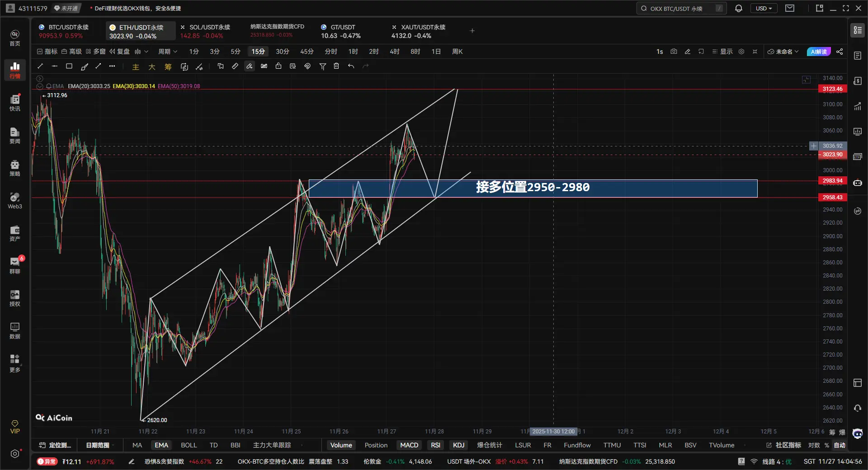Select the arrow line drawing tool
Viewport: 868px width, 470px height.
coord(98,66)
